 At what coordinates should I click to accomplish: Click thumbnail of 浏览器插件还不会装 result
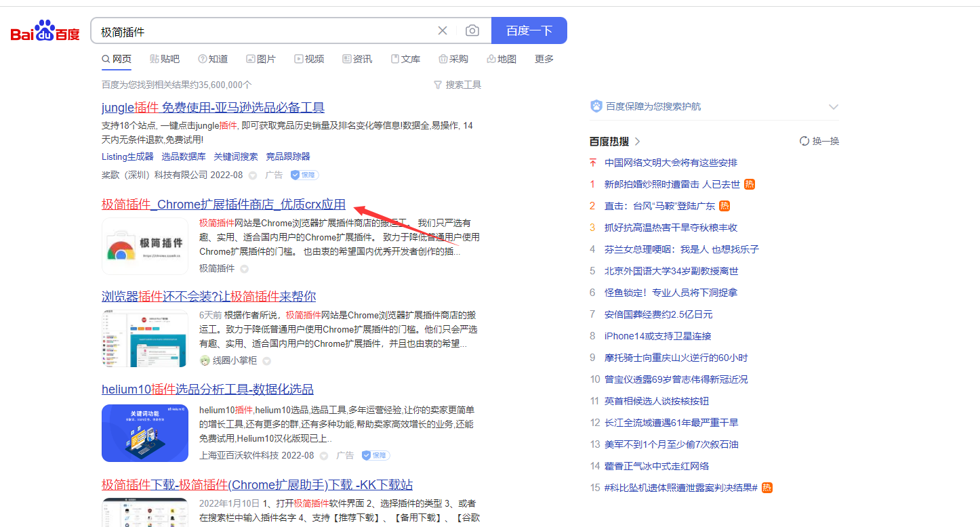tap(145, 338)
